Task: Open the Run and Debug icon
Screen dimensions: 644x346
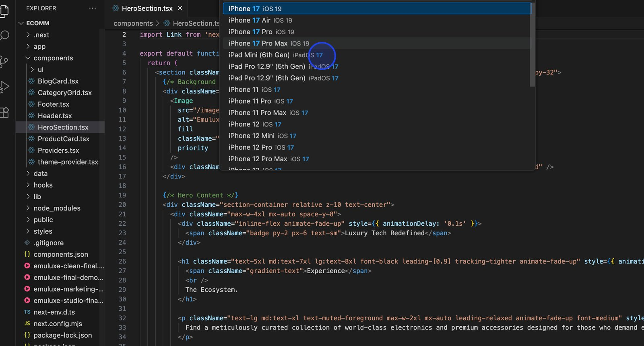Action: (4, 86)
